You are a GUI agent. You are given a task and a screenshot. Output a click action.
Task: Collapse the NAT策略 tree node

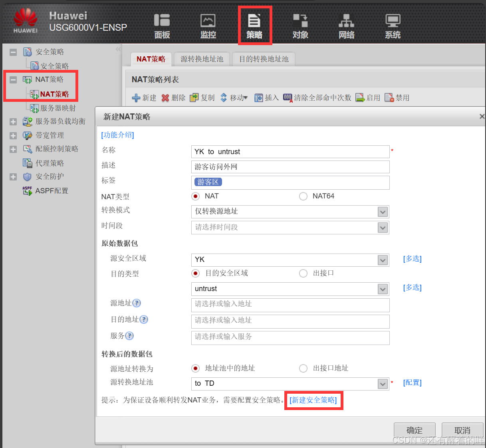coord(13,79)
